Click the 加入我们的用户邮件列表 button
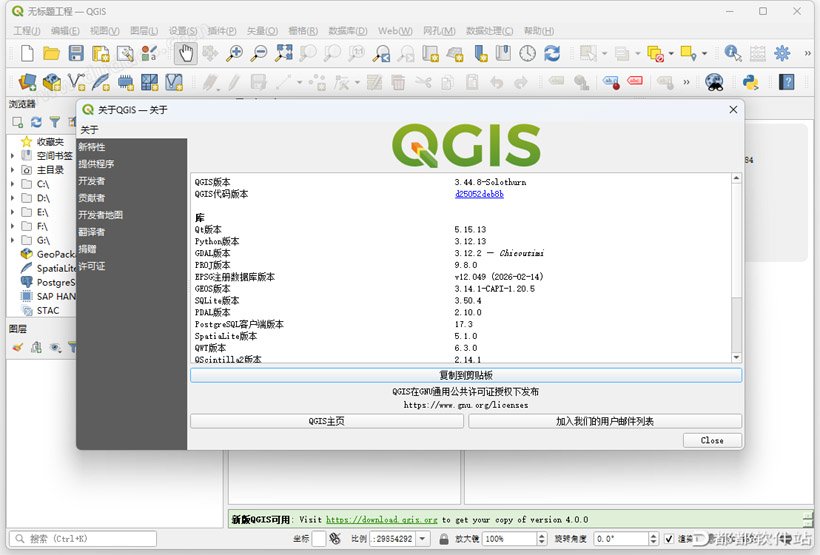 pyautogui.click(x=605, y=421)
